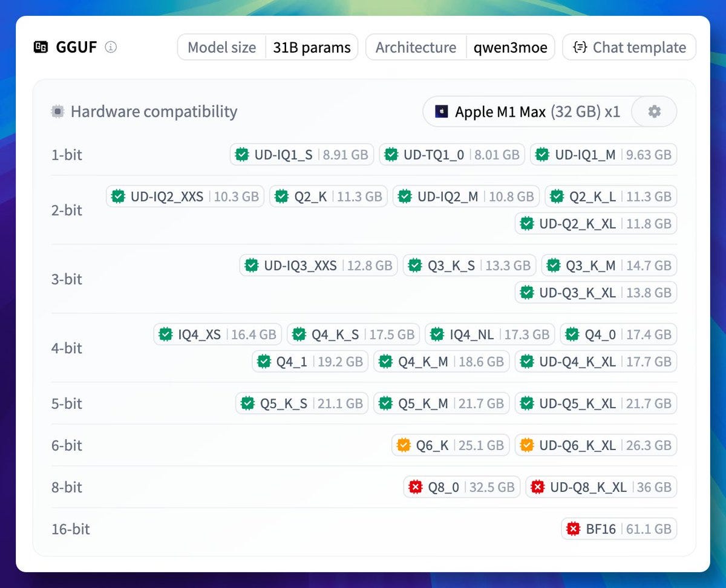Pick the Q4_1 19.2 GB variant
The image size is (726, 588).
pyautogui.click(x=310, y=361)
